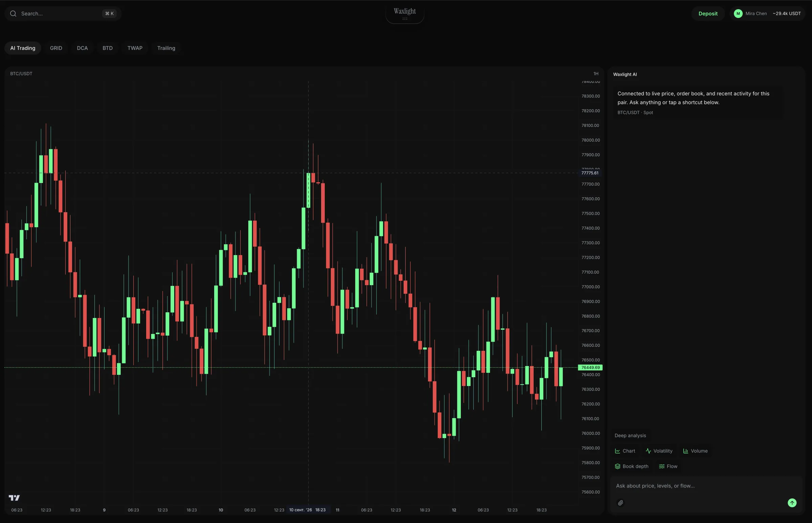This screenshot has width=812, height=523.
Task: Click the Flow waves icon
Action: pyautogui.click(x=661, y=466)
